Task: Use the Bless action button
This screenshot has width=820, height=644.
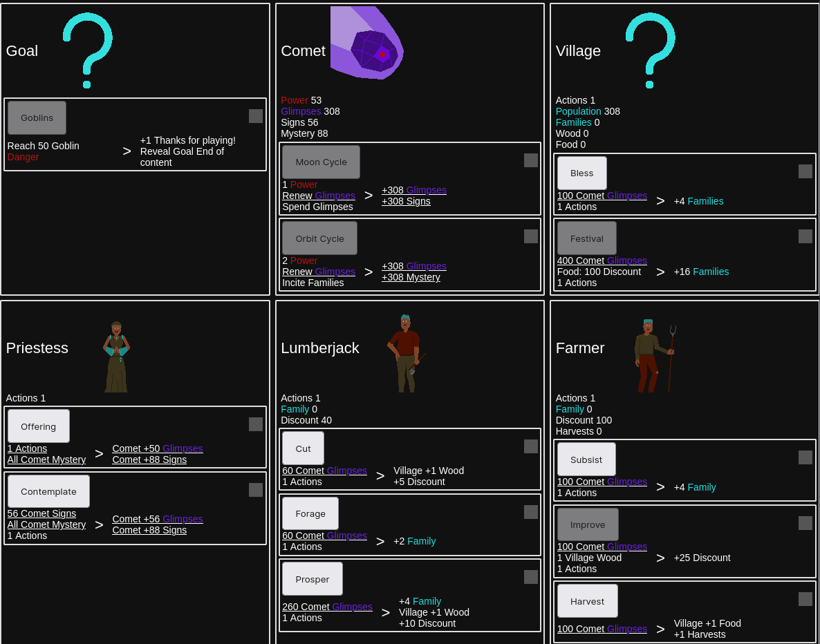Action: pos(582,173)
